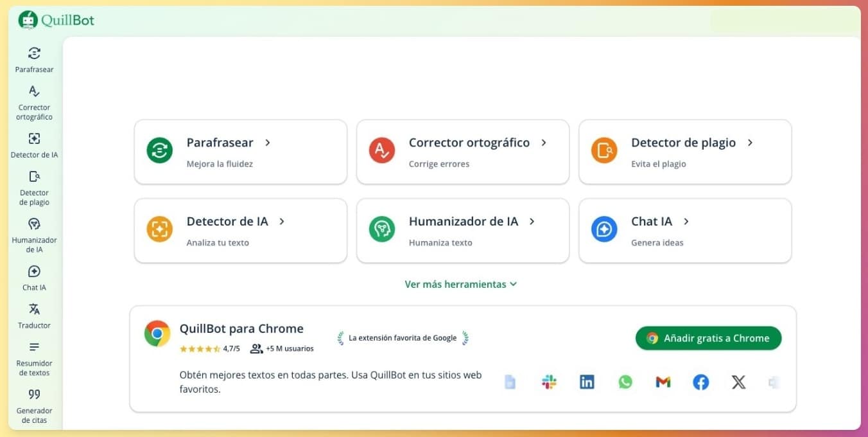Click the Humaniza texto subtitle
868x437 pixels.
tap(440, 243)
